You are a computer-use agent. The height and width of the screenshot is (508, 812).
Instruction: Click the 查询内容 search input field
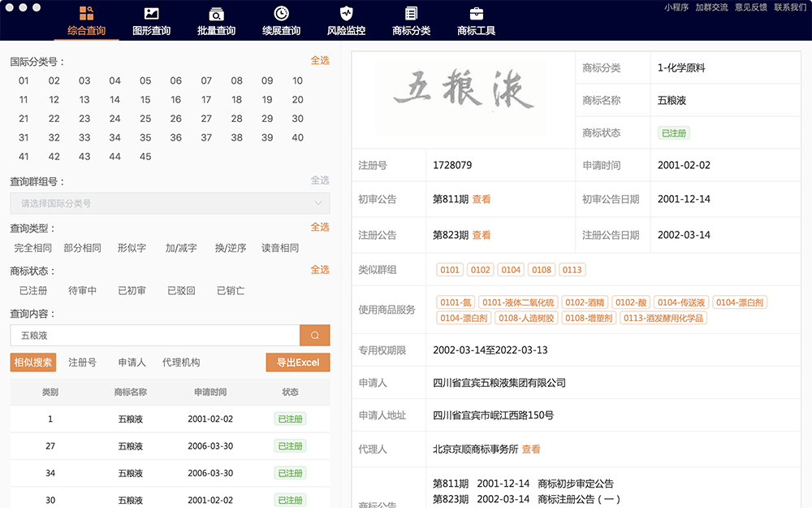pos(154,335)
